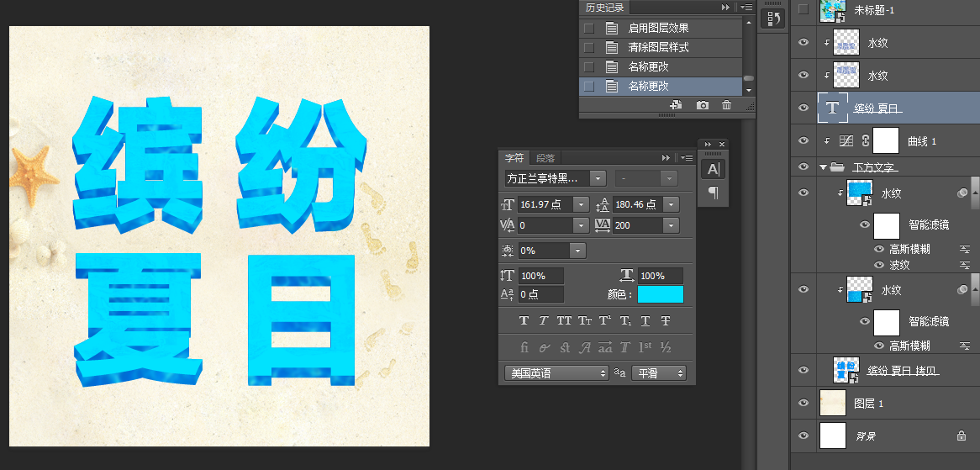980x470 pixels.
Task: Open the tracking dropdown showing 200
Action: pyautogui.click(x=672, y=225)
